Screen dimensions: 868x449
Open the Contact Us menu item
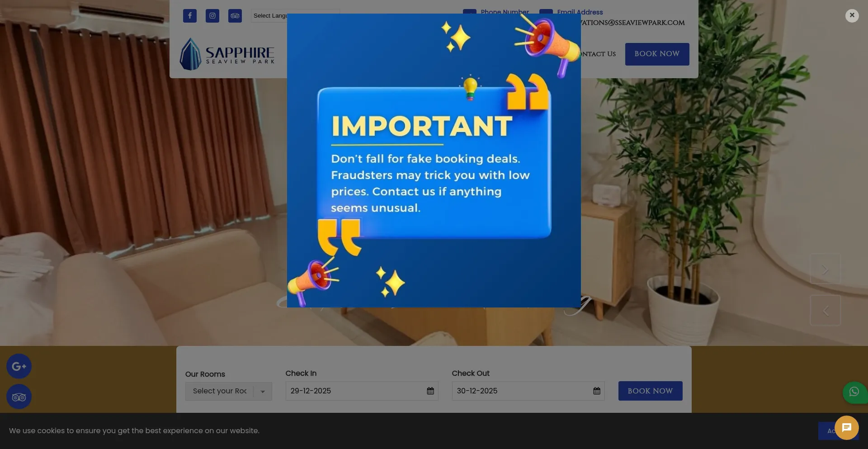coord(598,54)
